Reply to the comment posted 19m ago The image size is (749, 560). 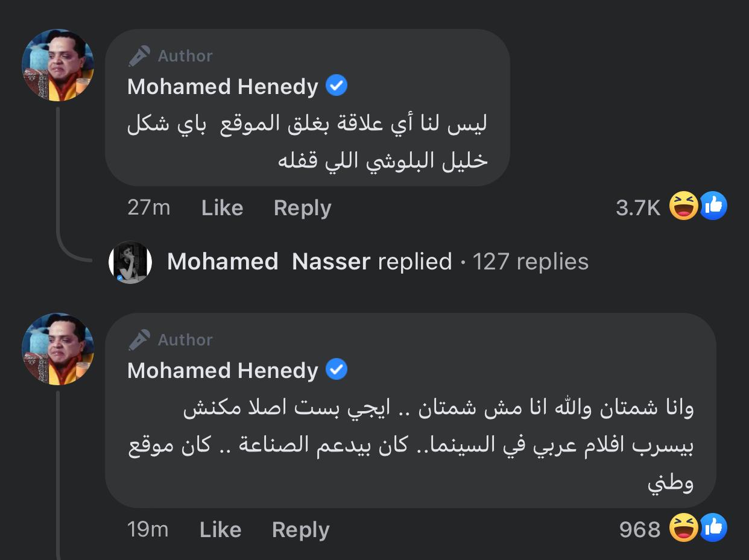point(300,530)
